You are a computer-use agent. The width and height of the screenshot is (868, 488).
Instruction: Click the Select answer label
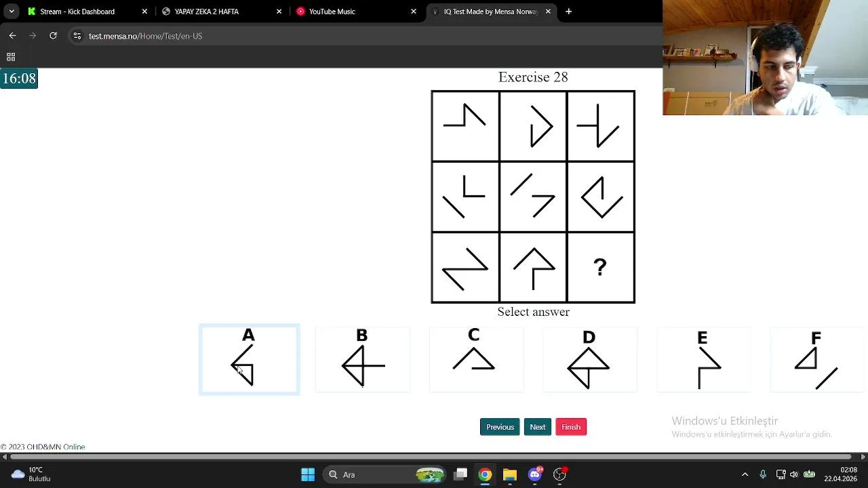533,312
